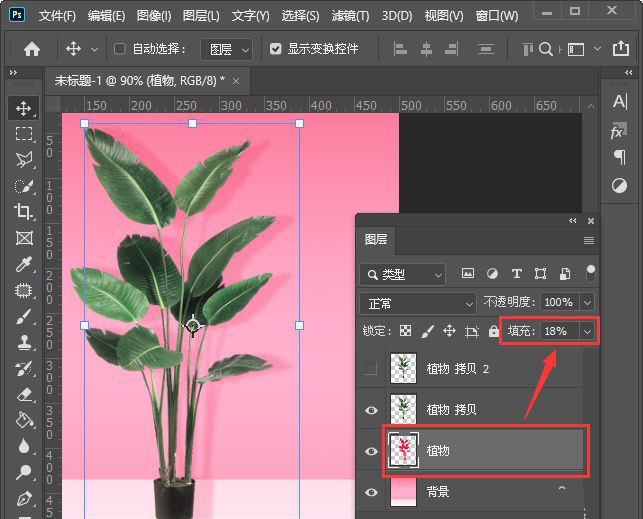Open the 不透明度 opacity dropdown arrow

pos(587,302)
